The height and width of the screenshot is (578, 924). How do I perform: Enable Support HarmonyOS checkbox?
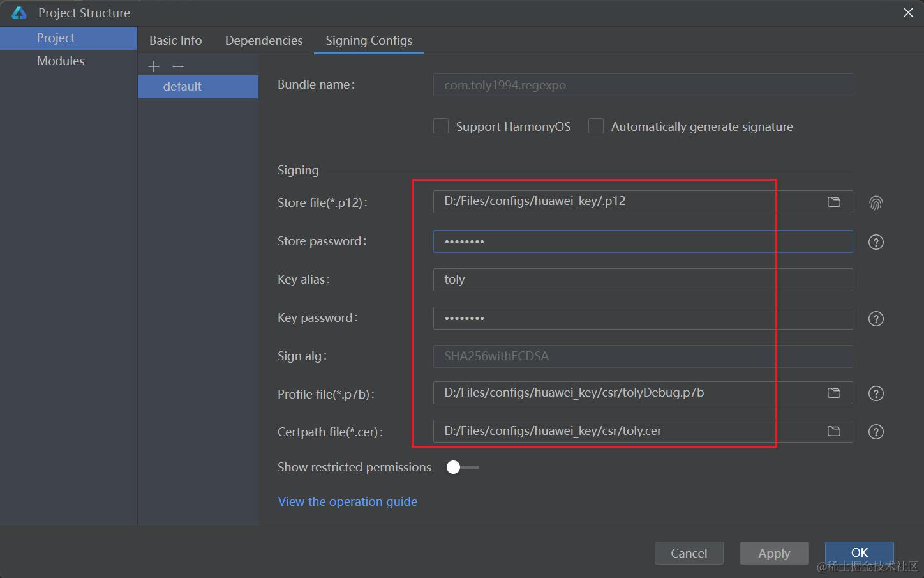coord(441,126)
